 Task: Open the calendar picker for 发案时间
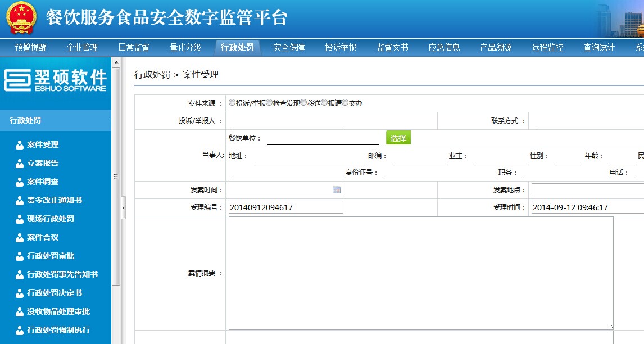coord(337,190)
